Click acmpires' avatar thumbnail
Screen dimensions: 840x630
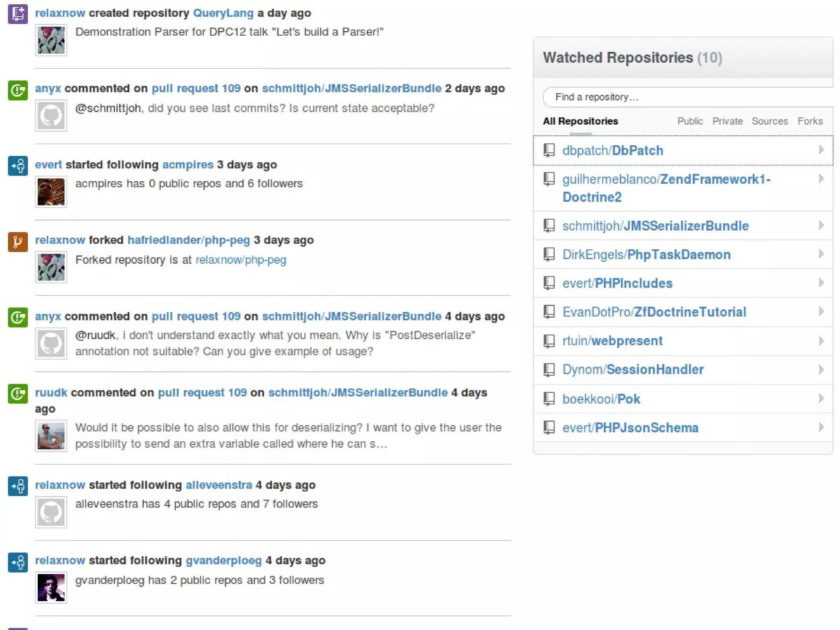coord(51,192)
